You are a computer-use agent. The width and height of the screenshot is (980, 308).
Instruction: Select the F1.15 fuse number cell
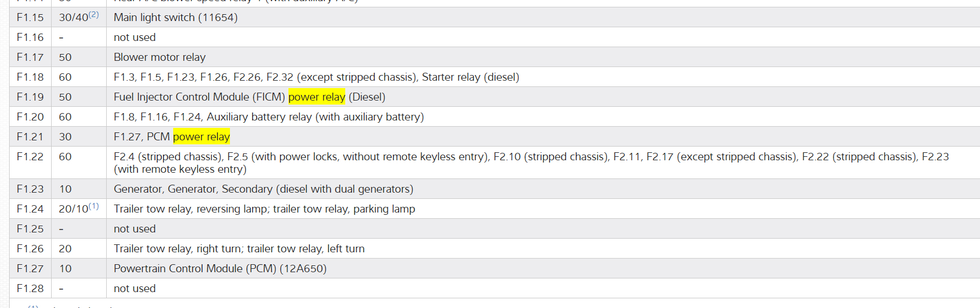pyautogui.click(x=30, y=18)
